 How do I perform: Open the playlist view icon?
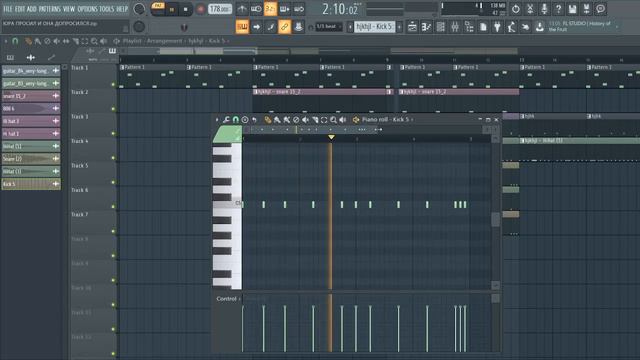point(412,27)
